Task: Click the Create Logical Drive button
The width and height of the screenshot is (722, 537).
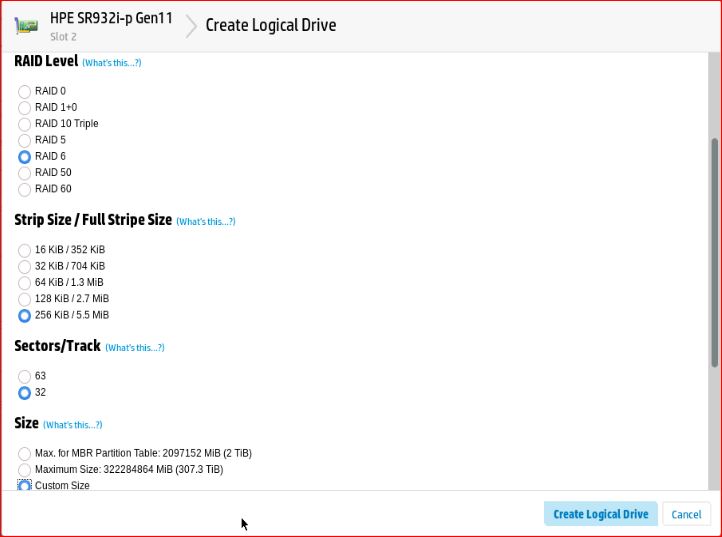Action: point(600,514)
